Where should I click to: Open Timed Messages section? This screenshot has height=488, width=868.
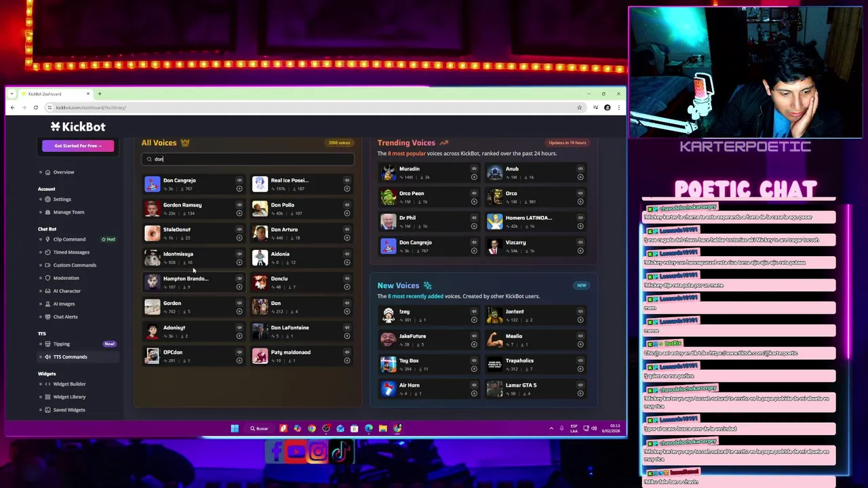(71, 252)
